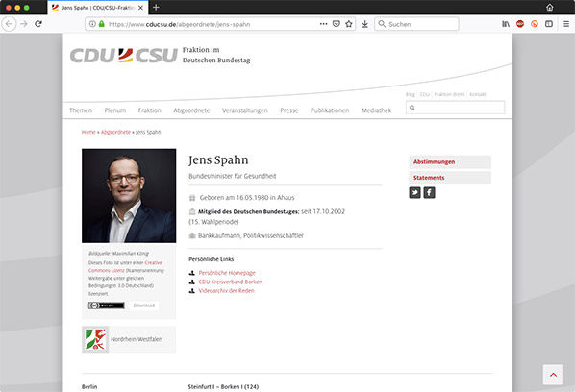
Task: Click the 'Berlin' heading at page bottom
Action: [89, 387]
